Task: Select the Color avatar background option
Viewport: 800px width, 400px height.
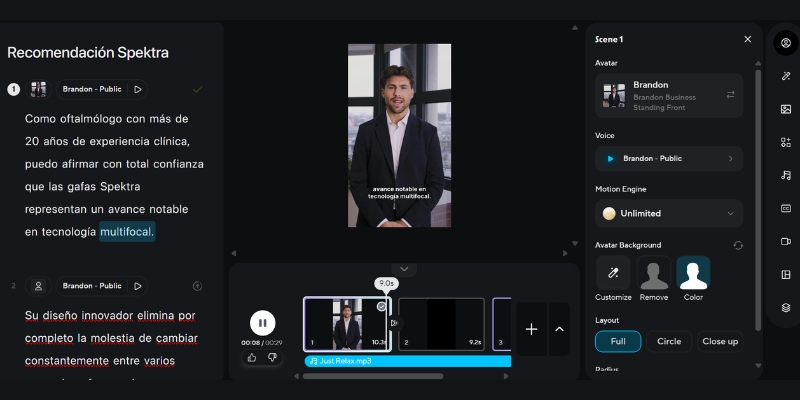Action: click(693, 273)
